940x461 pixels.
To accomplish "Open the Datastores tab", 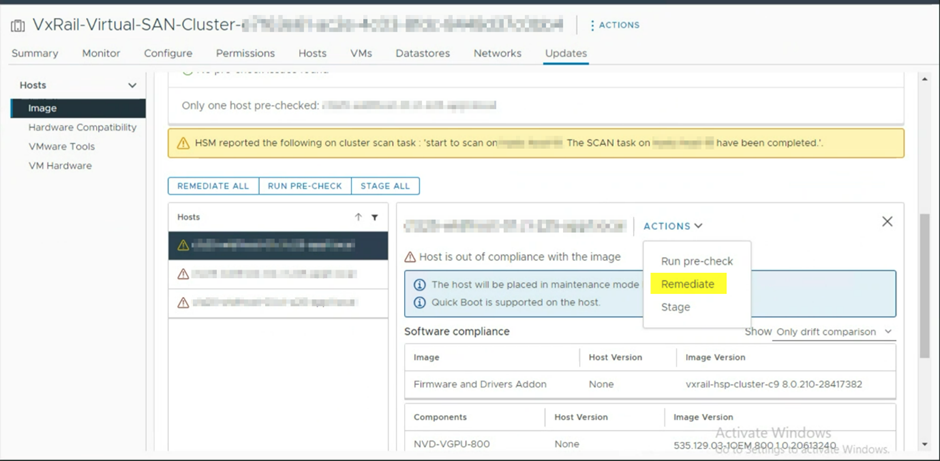I will pyautogui.click(x=423, y=53).
